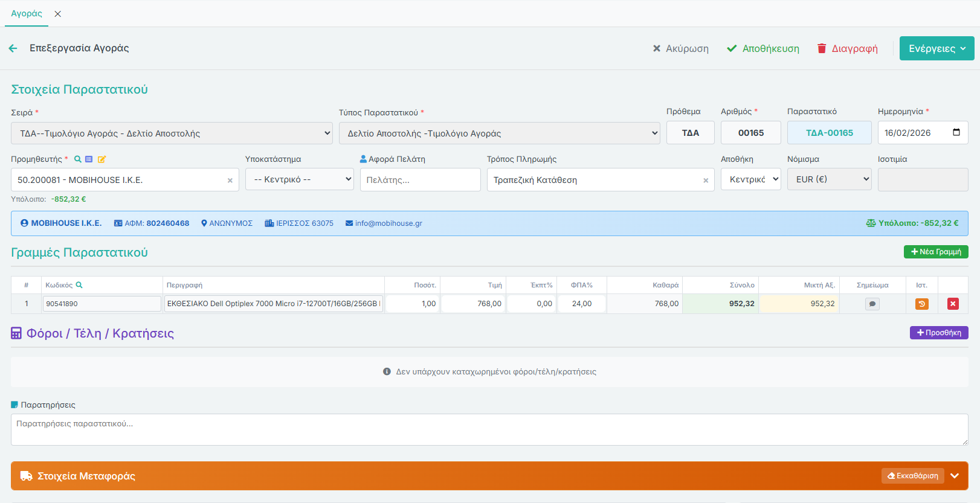Image resolution: width=980 pixels, height=503 pixels.
Task: Open the line note comment icon
Action: 872,304
